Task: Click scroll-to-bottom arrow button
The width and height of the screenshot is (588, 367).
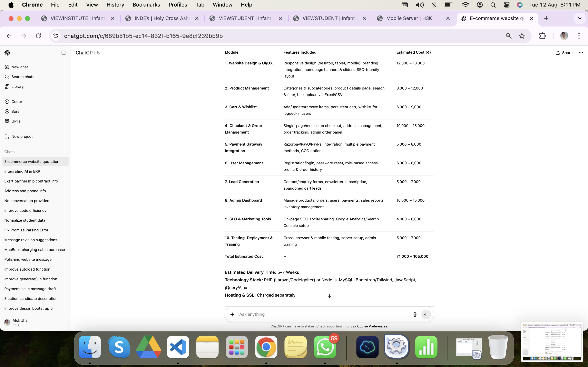Action: (x=329, y=296)
